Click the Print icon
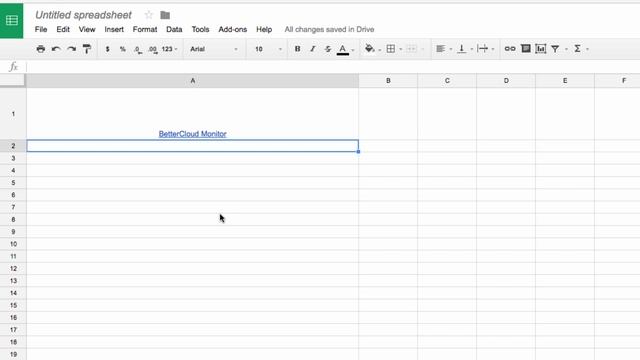Image resolution: width=640 pixels, height=360 pixels. (x=40, y=49)
